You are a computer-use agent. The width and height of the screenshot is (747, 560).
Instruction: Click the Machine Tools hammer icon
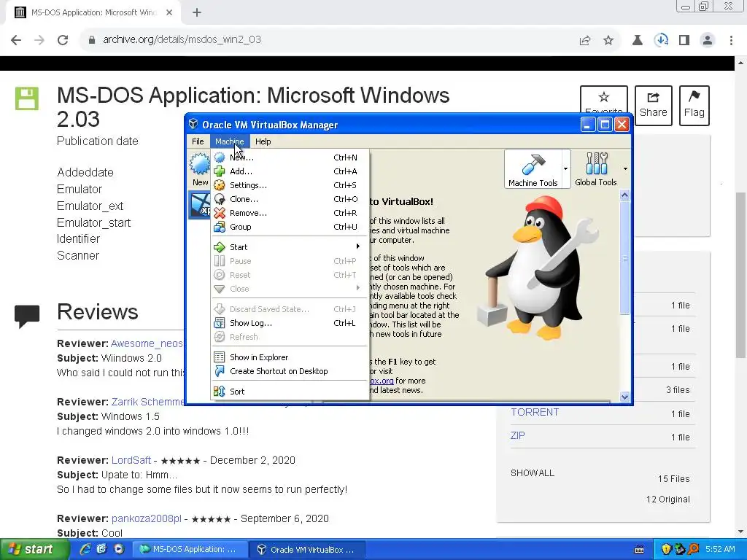coord(533,164)
